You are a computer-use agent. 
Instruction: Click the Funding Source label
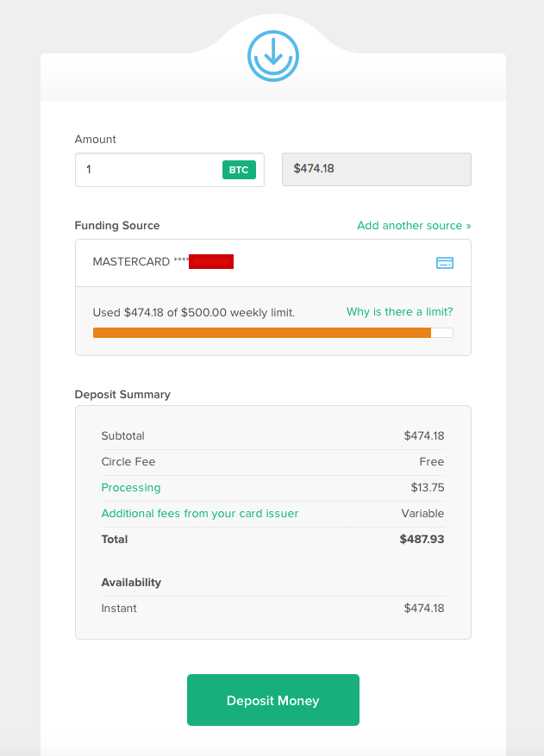coord(117,226)
